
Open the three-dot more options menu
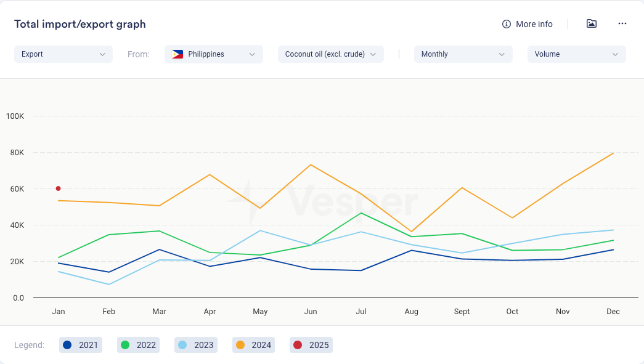[x=622, y=24]
